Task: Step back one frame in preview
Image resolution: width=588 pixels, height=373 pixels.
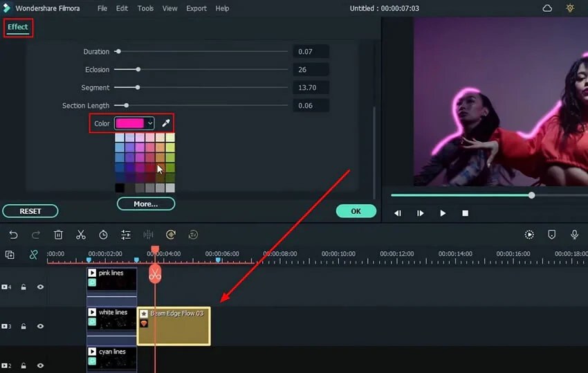Action: (x=398, y=213)
